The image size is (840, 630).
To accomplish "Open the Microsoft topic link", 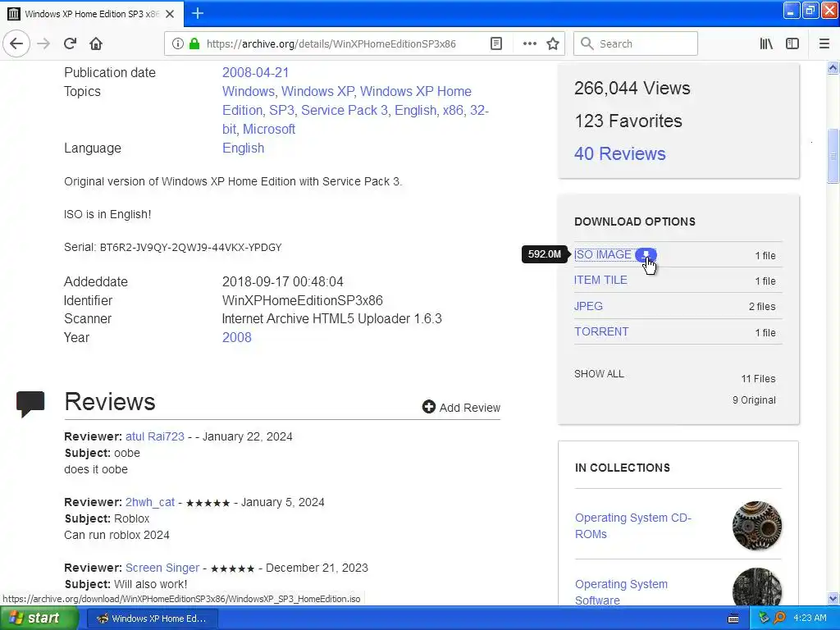I will pos(269,129).
